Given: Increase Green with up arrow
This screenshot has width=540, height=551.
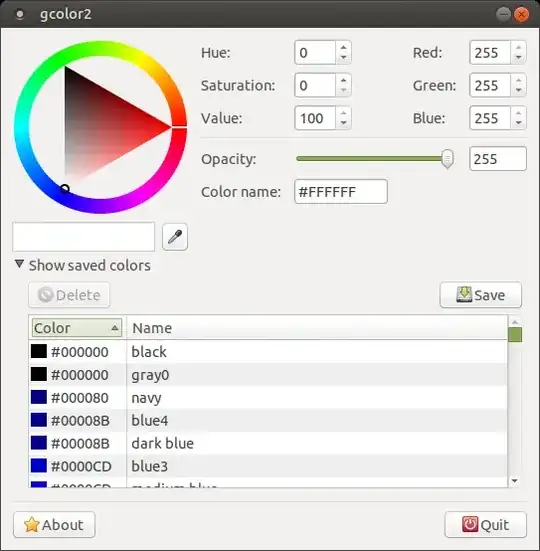Looking at the screenshot, I should coord(518,80).
